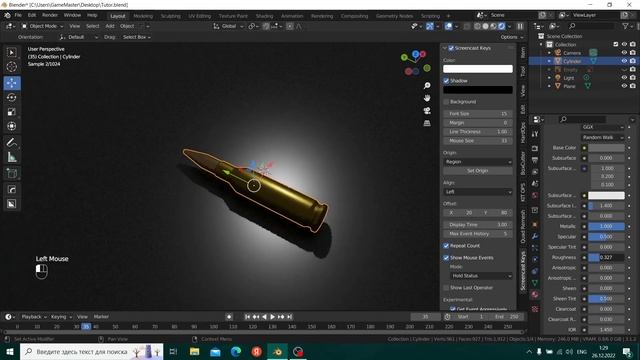
Task: Select the Annotate tool
Action: pos(11,142)
